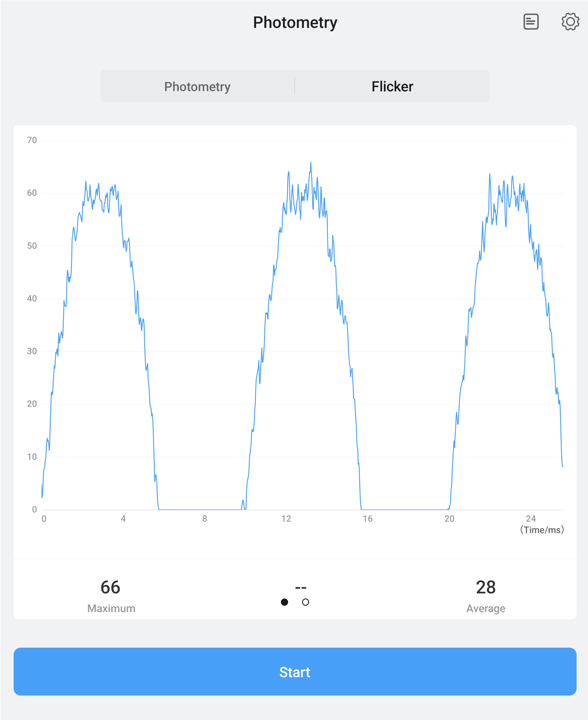Open the settings gear icon
The image size is (588, 720).
pyautogui.click(x=570, y=22)
